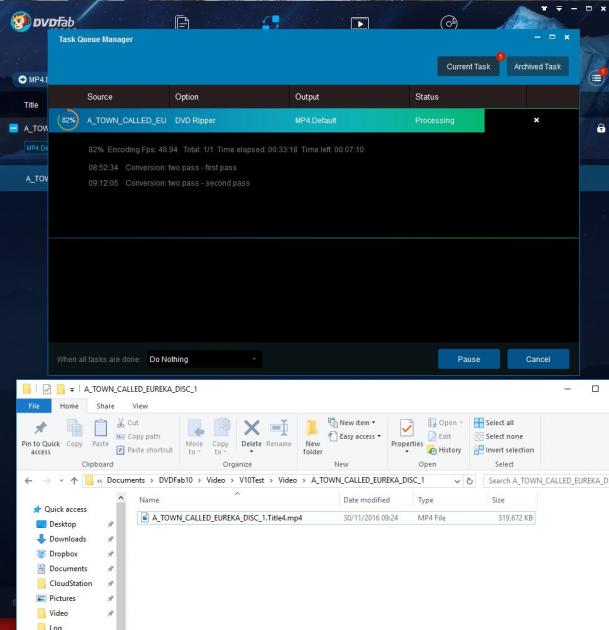
Task: Remove the task with the X icon
Action: pyautogui.click(x=536, y=121)
